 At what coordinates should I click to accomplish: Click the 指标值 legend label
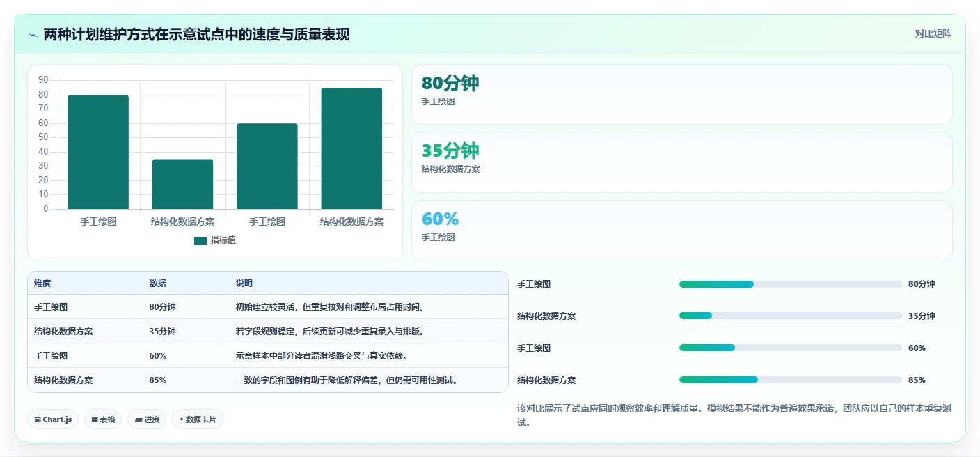223,240
